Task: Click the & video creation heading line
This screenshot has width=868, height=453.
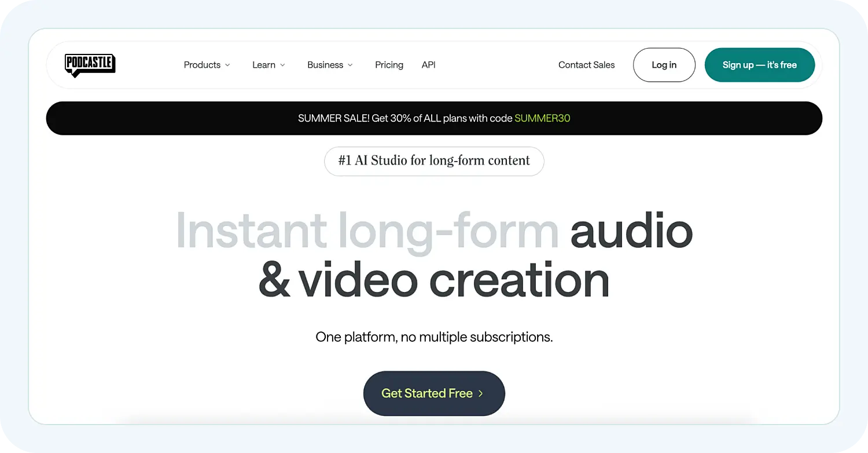Action: [x=434, y=280]
